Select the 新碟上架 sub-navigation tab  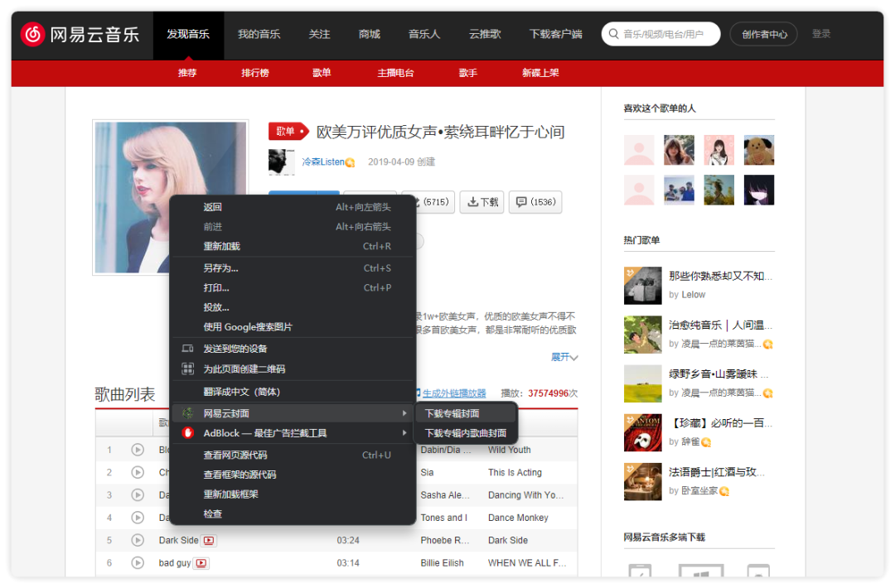click(540, 73)
